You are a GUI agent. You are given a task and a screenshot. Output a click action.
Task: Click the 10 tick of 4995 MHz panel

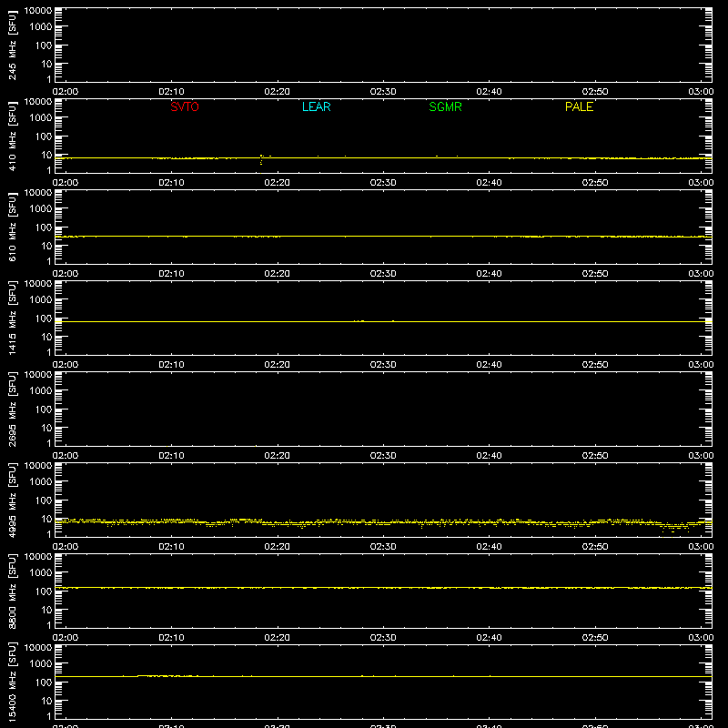pos(46,519)
